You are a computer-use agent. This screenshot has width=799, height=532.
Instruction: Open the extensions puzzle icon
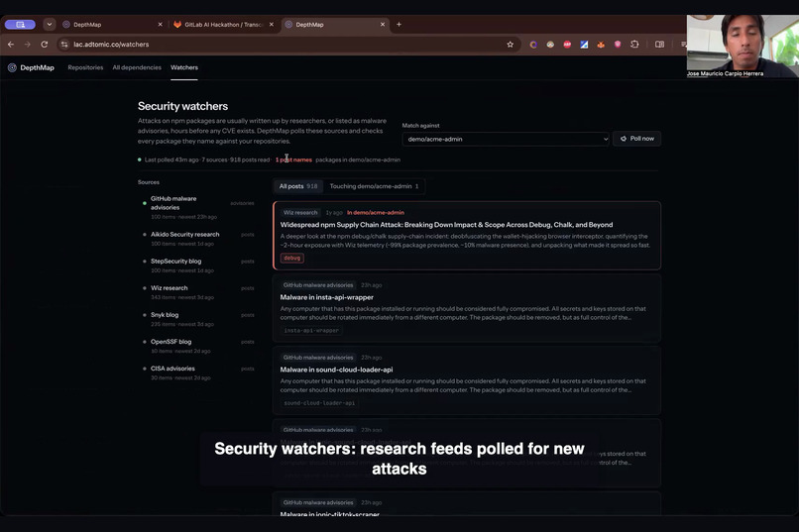coord(634,45)
